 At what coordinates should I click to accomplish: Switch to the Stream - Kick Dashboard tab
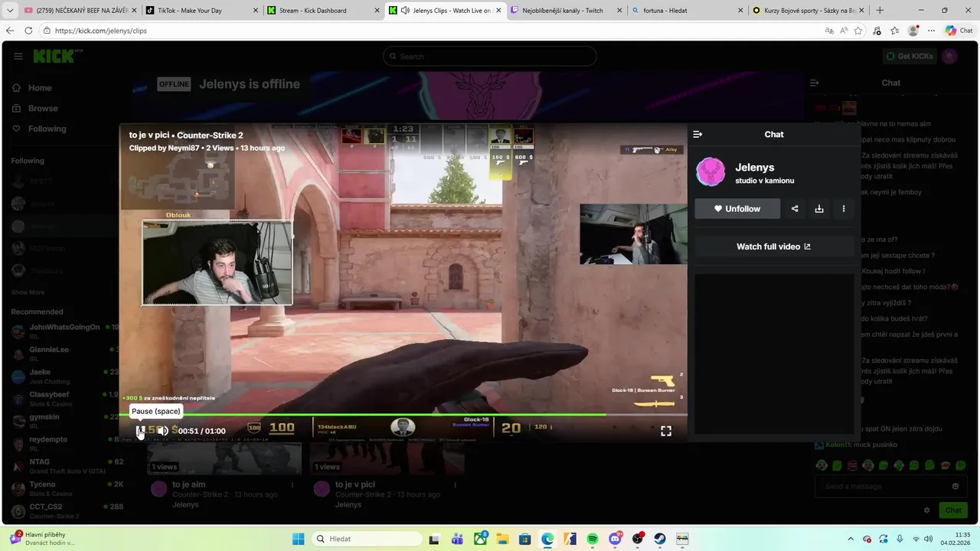322,11
